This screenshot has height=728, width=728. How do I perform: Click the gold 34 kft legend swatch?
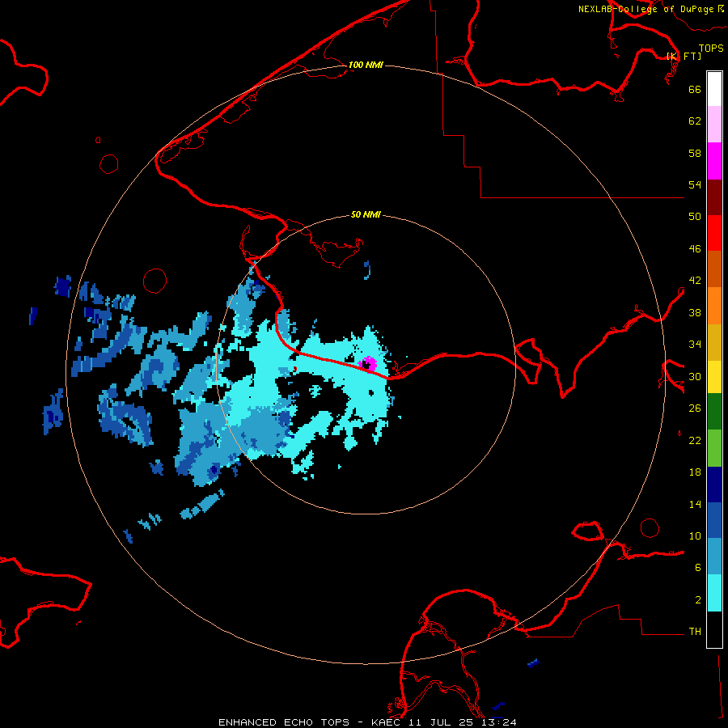(714, 341)
